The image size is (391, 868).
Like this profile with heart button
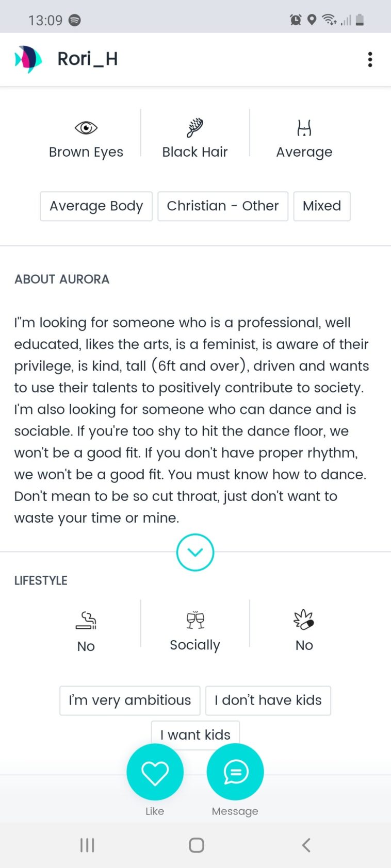[x=155, y=772]
